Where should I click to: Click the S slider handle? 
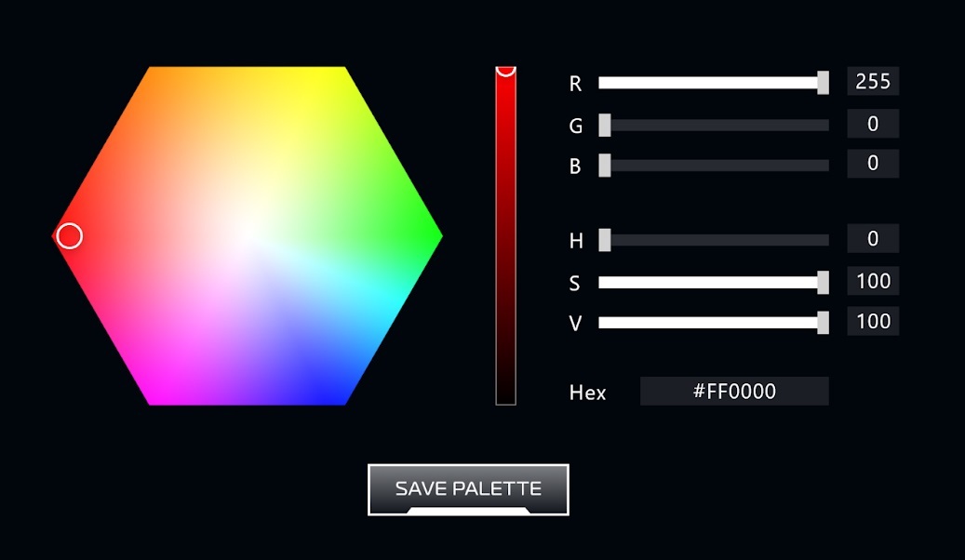tap(823, 282)
